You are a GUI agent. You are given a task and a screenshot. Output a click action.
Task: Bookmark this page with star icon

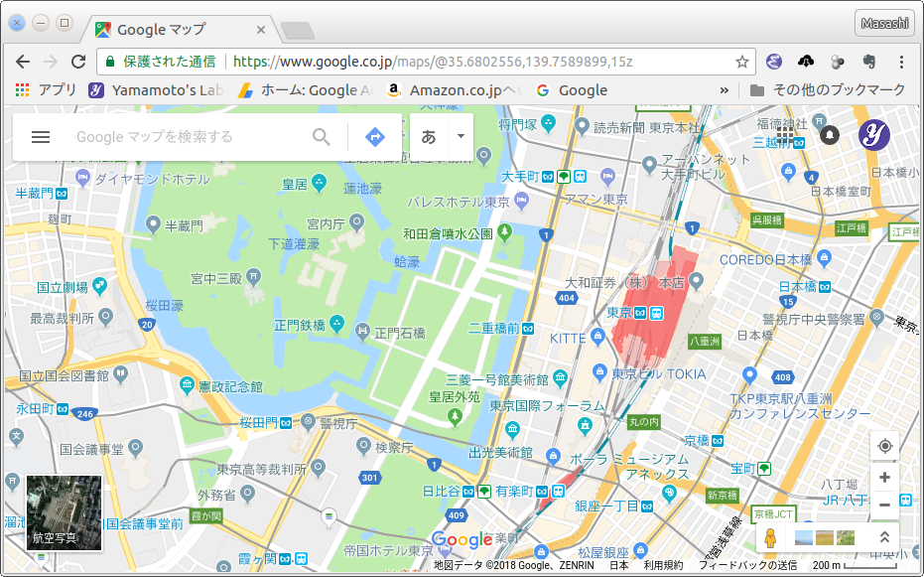pyautogui.click(x=742, y=62)
